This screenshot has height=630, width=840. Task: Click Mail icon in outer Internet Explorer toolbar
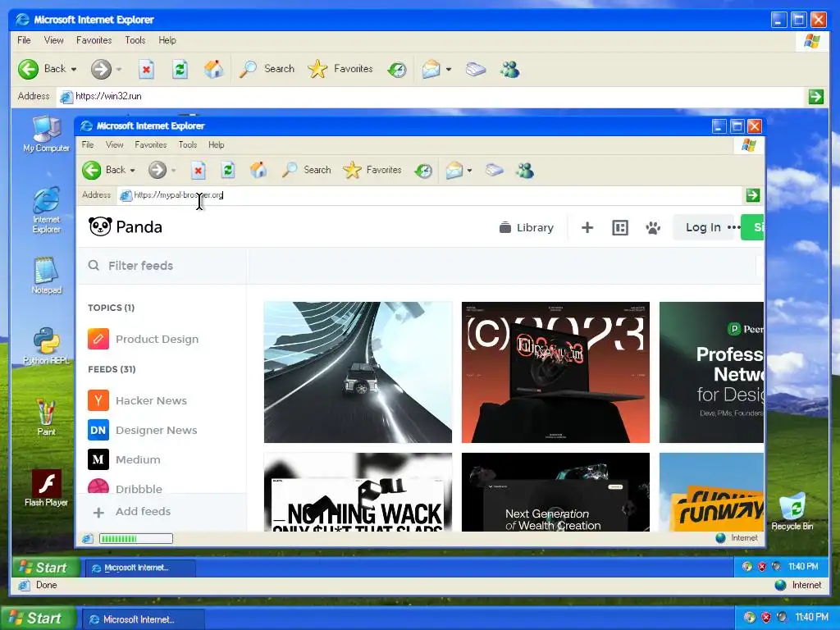coord(431,69)
